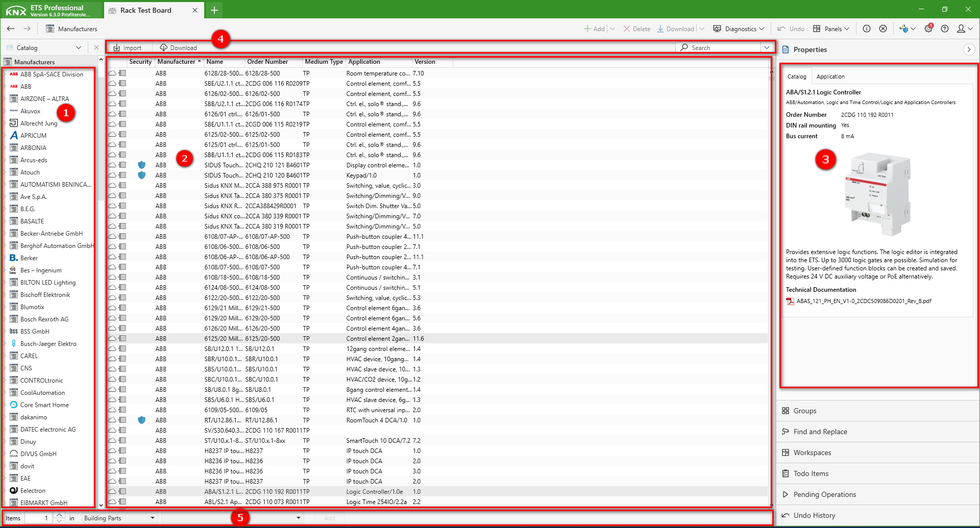Screen dimensions: 980x528
Task: Open the technical documentation PDF link
Action: tap(864, 301)
